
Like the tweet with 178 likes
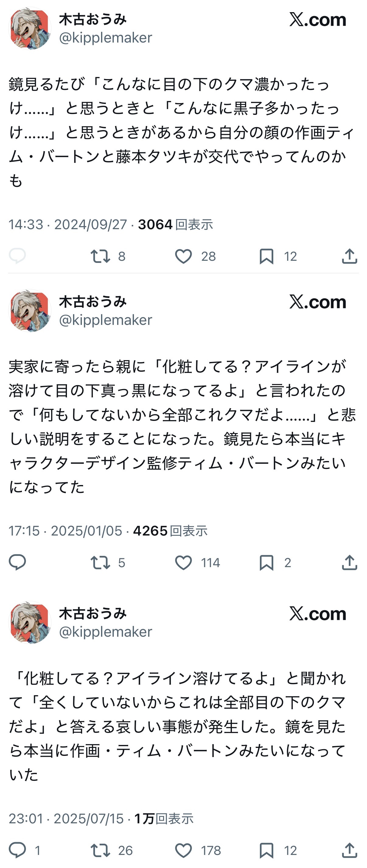tap(183, 850)
